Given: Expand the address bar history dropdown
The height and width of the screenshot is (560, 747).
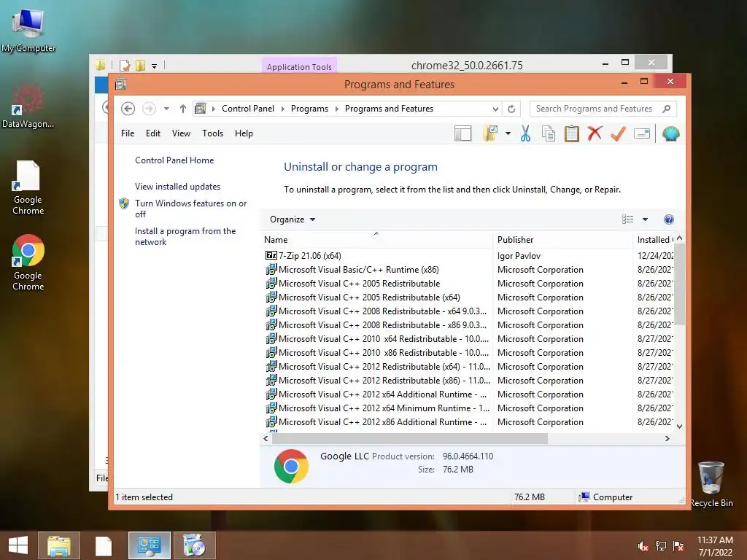Looking at the screenshot, I should point(495,109).
